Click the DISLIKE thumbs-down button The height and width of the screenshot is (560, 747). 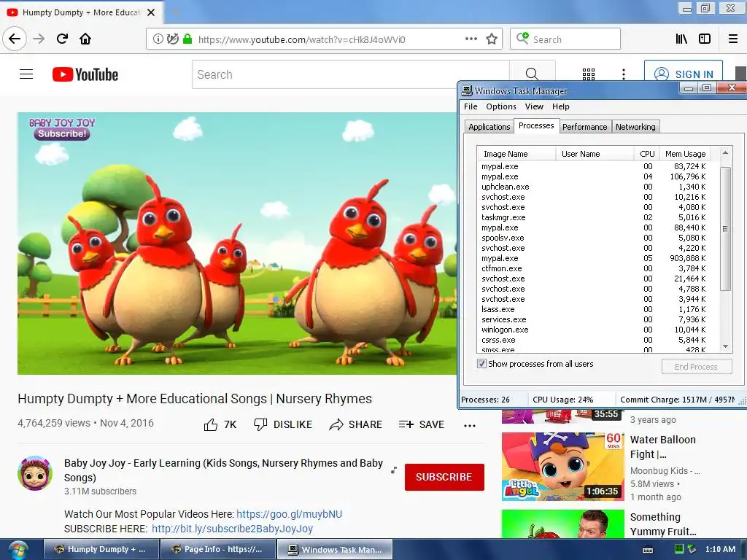283,424
